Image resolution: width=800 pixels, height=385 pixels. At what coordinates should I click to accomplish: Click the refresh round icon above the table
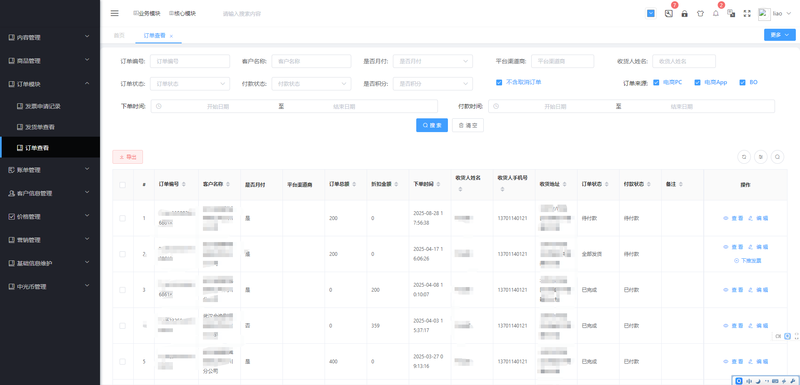(x=744, y=157)
